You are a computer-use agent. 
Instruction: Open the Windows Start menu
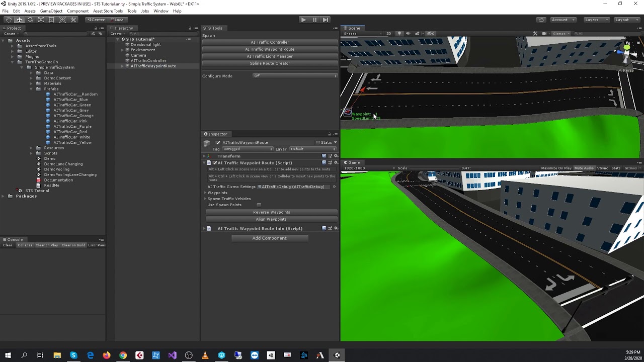click(8, 355)
